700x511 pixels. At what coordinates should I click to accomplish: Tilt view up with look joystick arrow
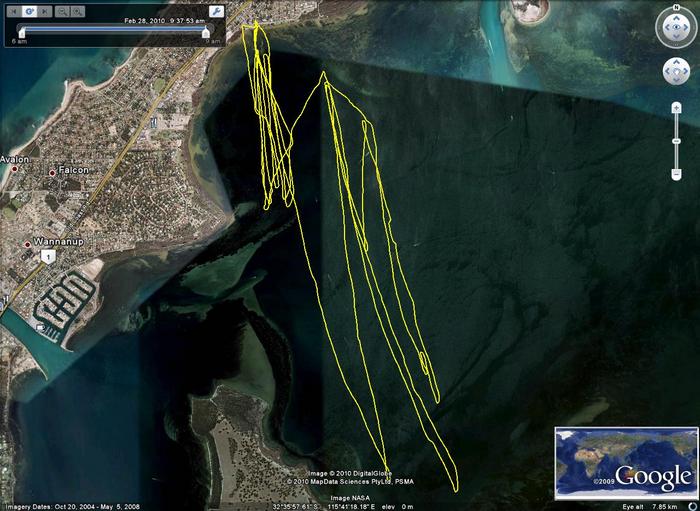tap(676, 16)
